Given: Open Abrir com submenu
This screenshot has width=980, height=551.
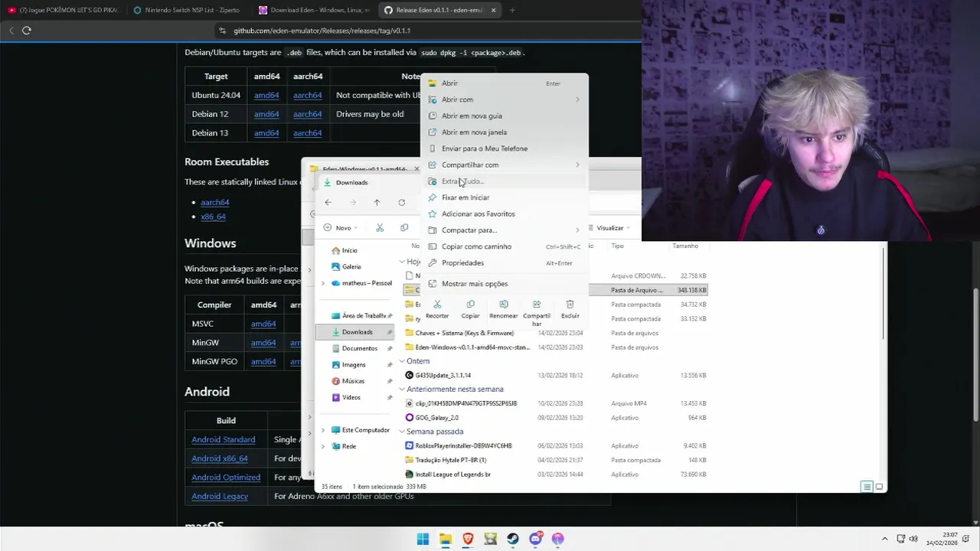Looking at the screenshot, I should (504, 99).
